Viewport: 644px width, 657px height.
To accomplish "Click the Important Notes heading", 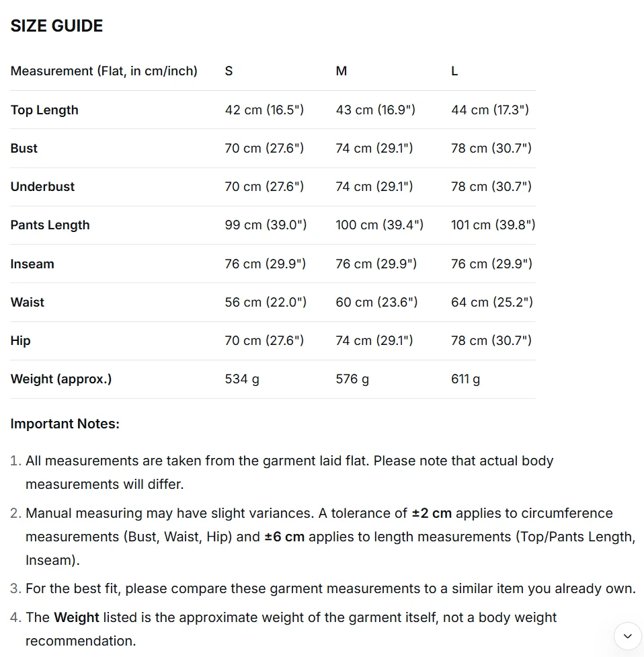I will (x=65, y=424).
